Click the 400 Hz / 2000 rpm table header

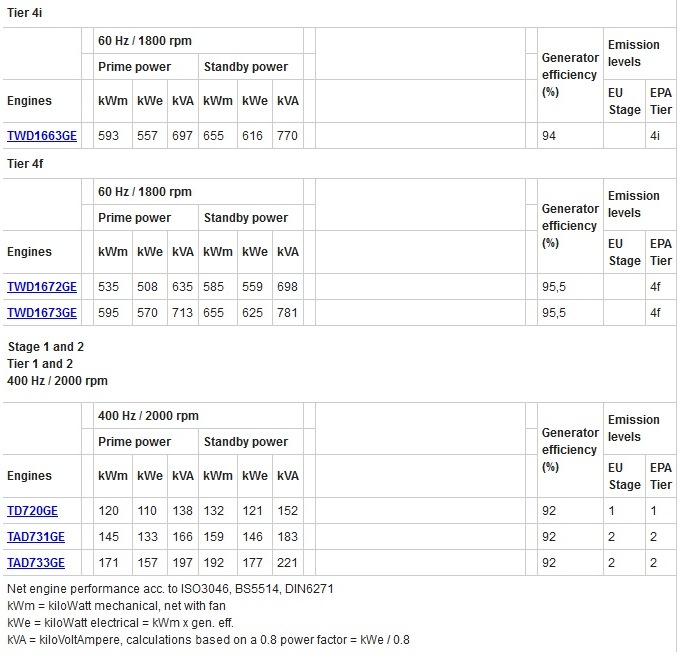point(148,416)
